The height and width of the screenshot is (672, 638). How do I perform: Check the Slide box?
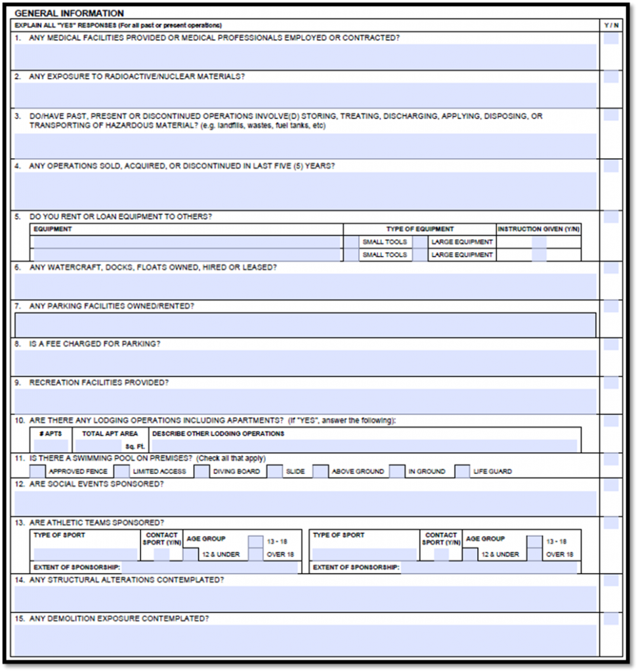(x=274, y=471)
